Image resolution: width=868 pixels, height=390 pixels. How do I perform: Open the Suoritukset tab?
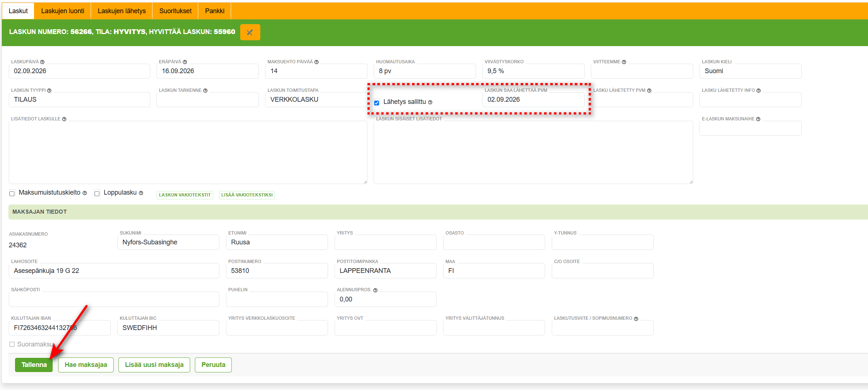click(176, 11)
